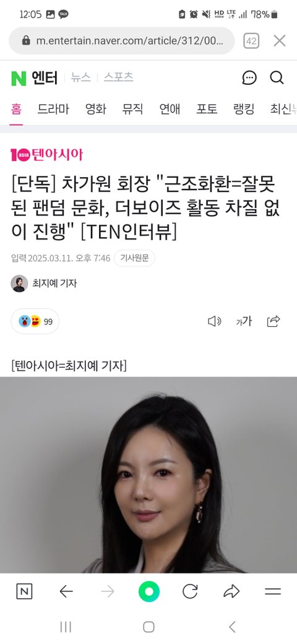
Task: Switch to the 랭킹 tab
Action: pyautogui.click(x=244, y=109)
